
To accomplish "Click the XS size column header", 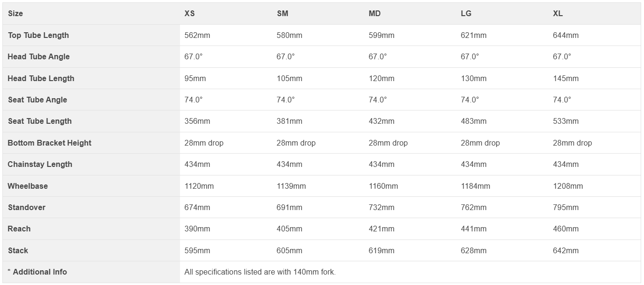I will point(189,14).
